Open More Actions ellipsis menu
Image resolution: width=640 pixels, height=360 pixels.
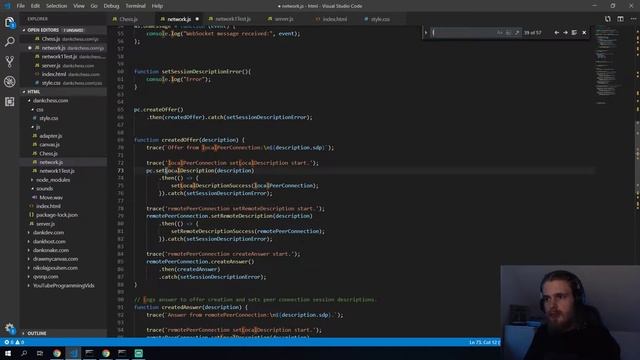(633, 19)
